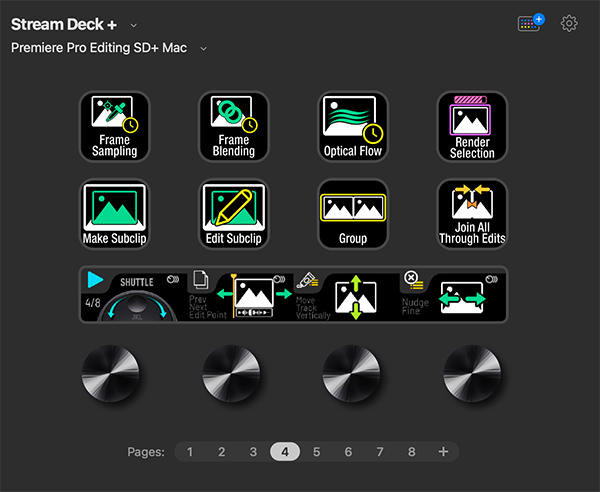Open settings gear icon

[569, 24]
